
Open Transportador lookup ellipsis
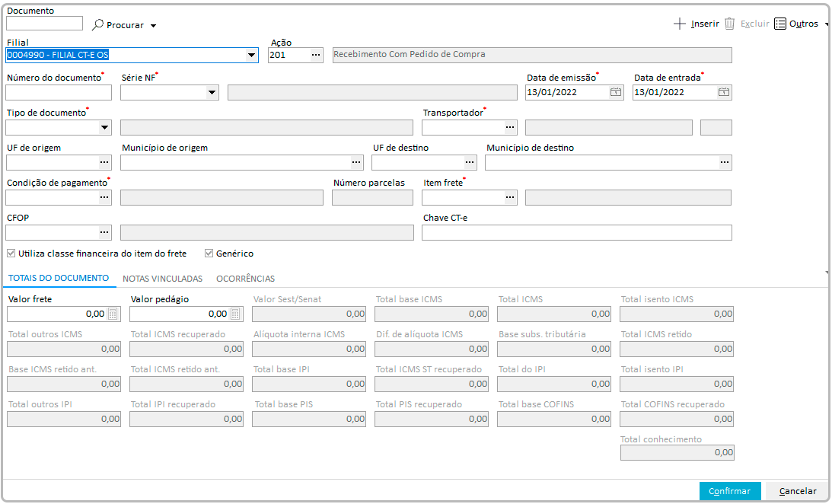510,127
